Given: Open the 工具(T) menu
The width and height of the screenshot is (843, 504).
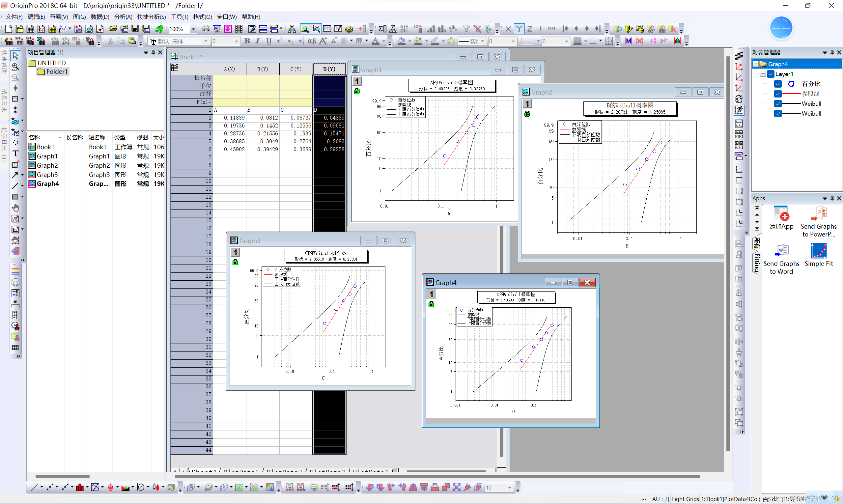Looking at the screenshot, I should [179, 17].
